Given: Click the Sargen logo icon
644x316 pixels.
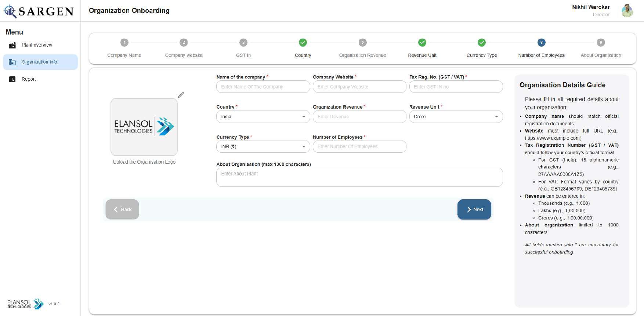Looking at the screenshot, I should pyautogui.click(x=10, y=11).
